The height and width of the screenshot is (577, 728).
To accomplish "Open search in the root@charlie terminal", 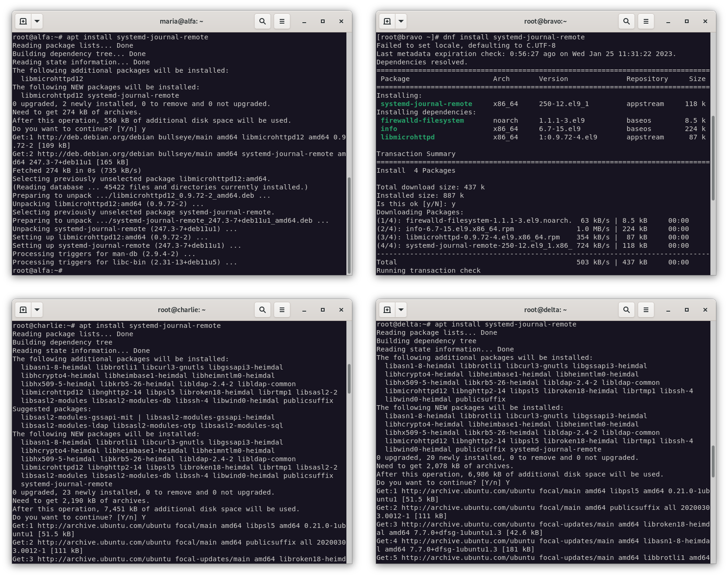I will point(263,310).
